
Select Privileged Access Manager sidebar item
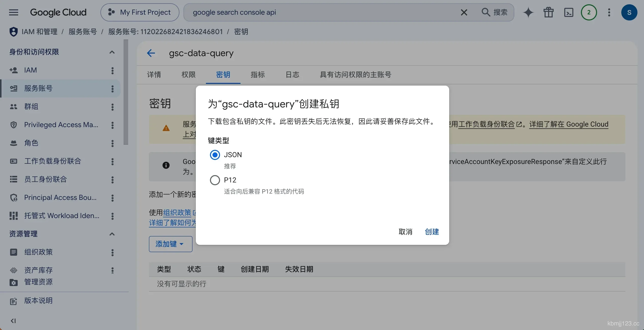click(x=61, y=125)
